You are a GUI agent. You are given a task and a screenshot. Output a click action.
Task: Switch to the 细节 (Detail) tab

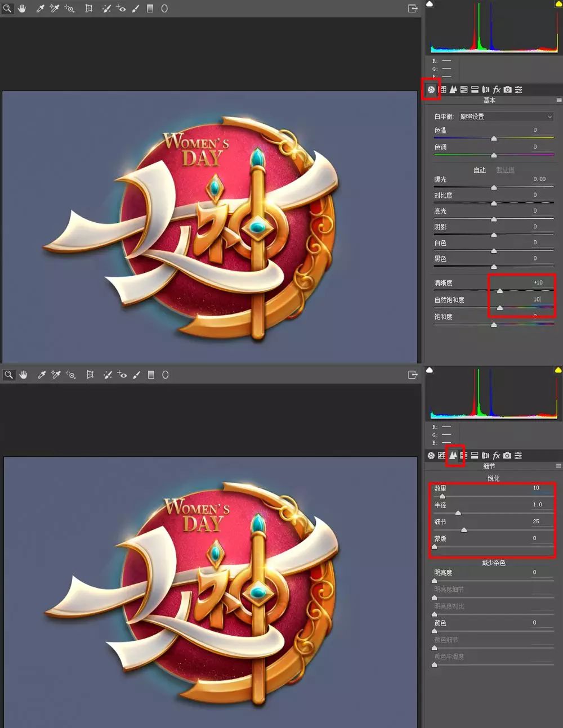(x=454, y=455)
